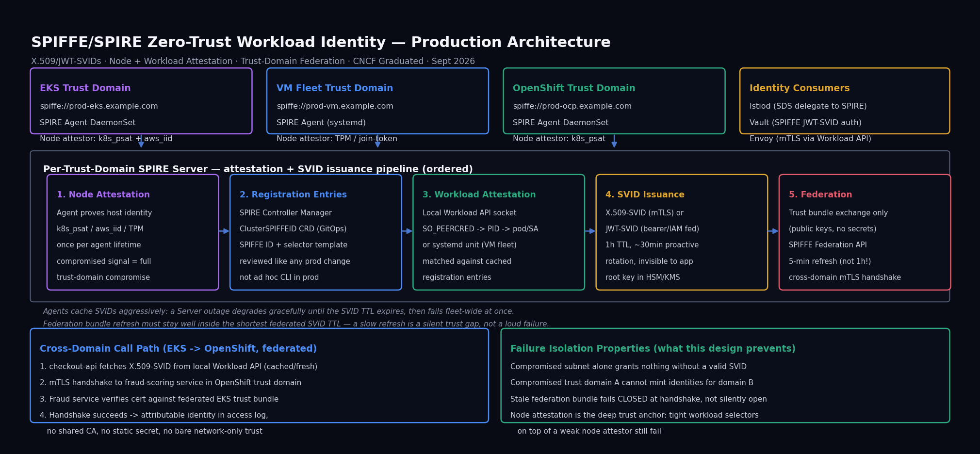Select step 2 mTLS handshake to fraud-scoring
Image resolution: width=980 pixels, height=454 pixels.
click(x=170, y=383)
